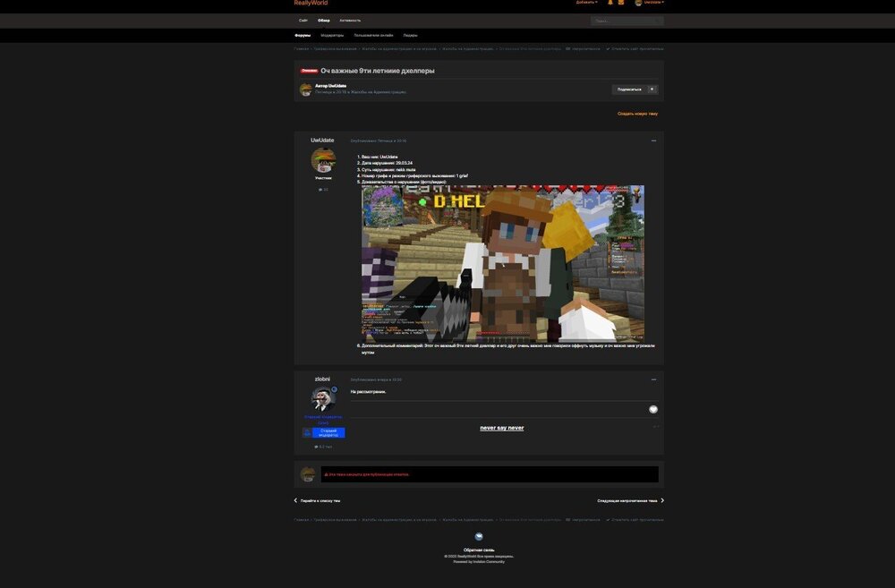This screenshot has height=588, width=895.
Task: Click the right chevron of next topic link
Action: [662, 500]
